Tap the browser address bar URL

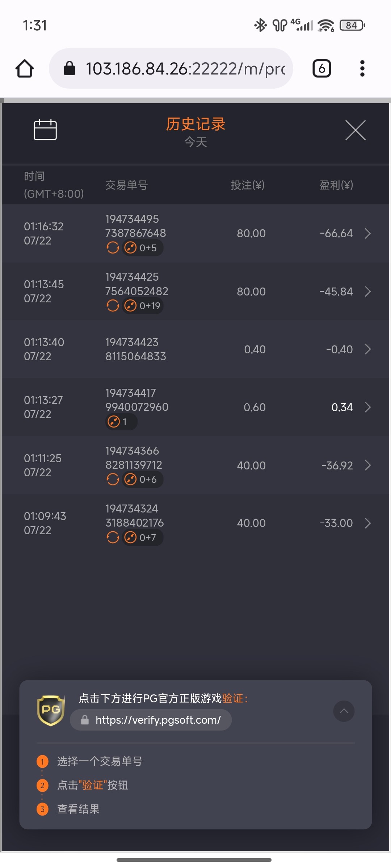[x=185, y=69]
